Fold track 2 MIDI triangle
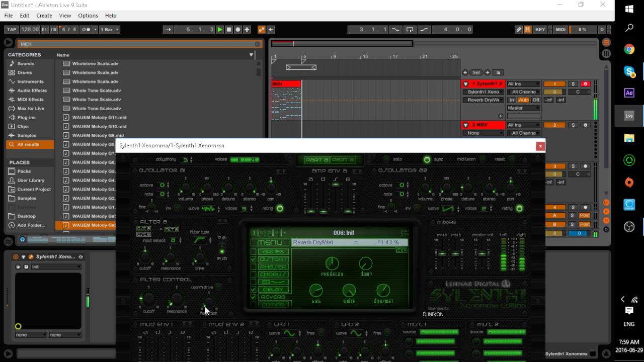This screenshot has width=644, height=362. pos(466,125)
